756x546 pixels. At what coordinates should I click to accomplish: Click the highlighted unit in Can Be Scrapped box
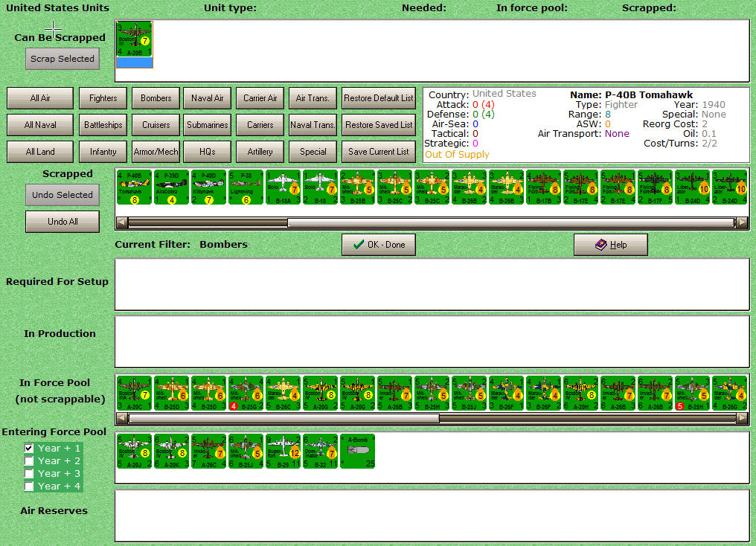pyautogui.click(x=134, y=41)
